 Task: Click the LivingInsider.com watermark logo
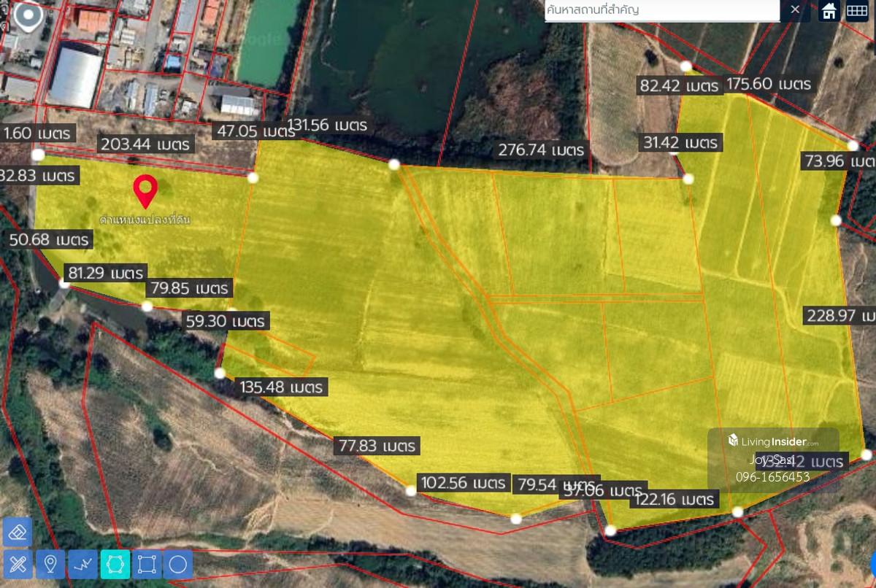click(x=773, y=441)
